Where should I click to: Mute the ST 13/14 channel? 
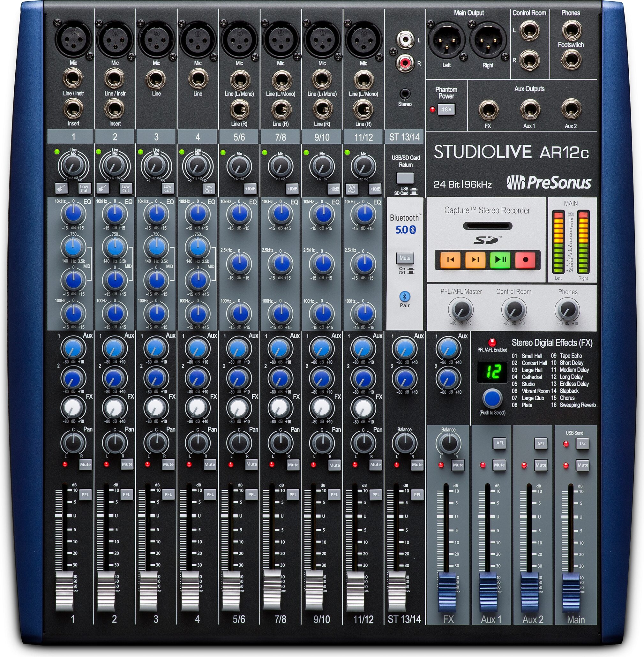[x=417, y=465]
